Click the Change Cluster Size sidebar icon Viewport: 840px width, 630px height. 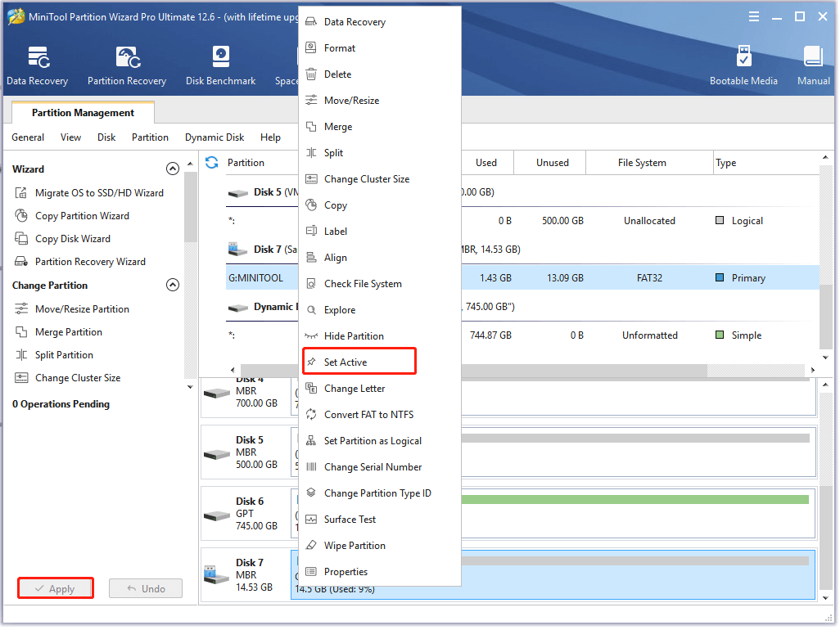click(x=21, y=378)
